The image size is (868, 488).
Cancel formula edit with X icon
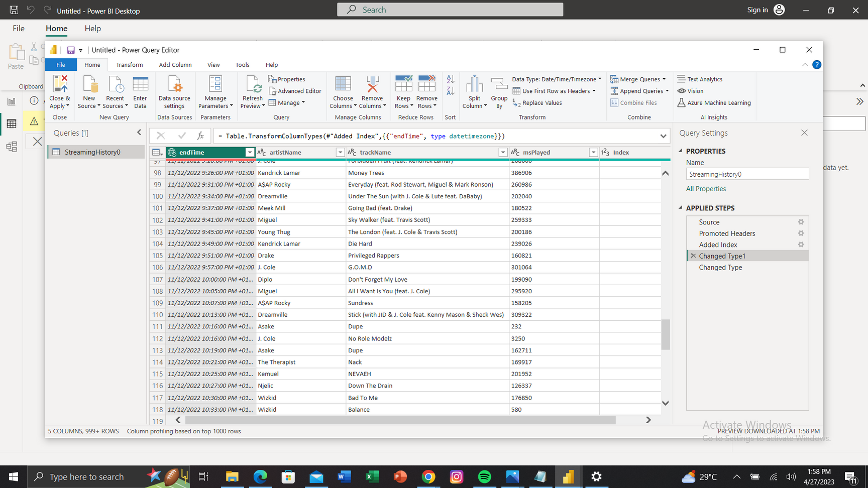point(161,136)
